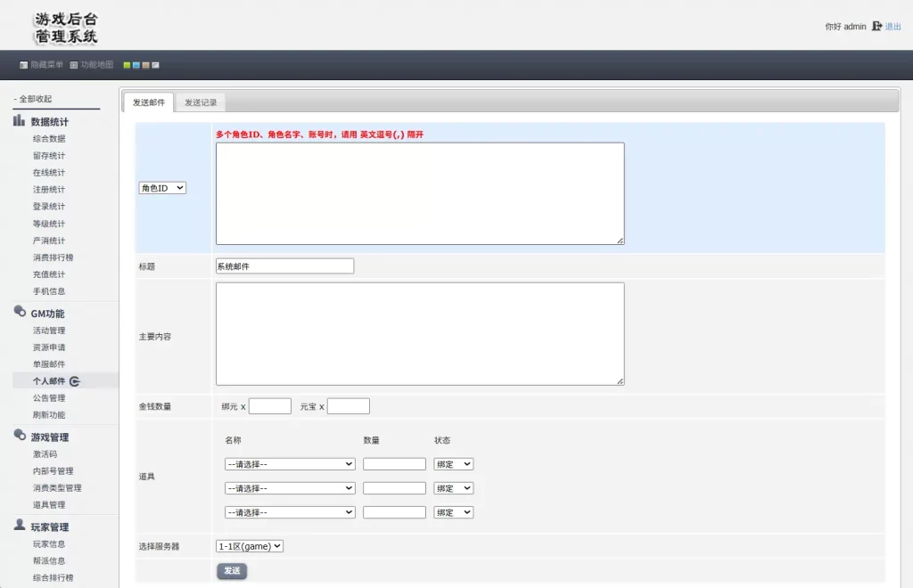Open the 功能地图 function map icon
The image size is (913, 588).
74,65
